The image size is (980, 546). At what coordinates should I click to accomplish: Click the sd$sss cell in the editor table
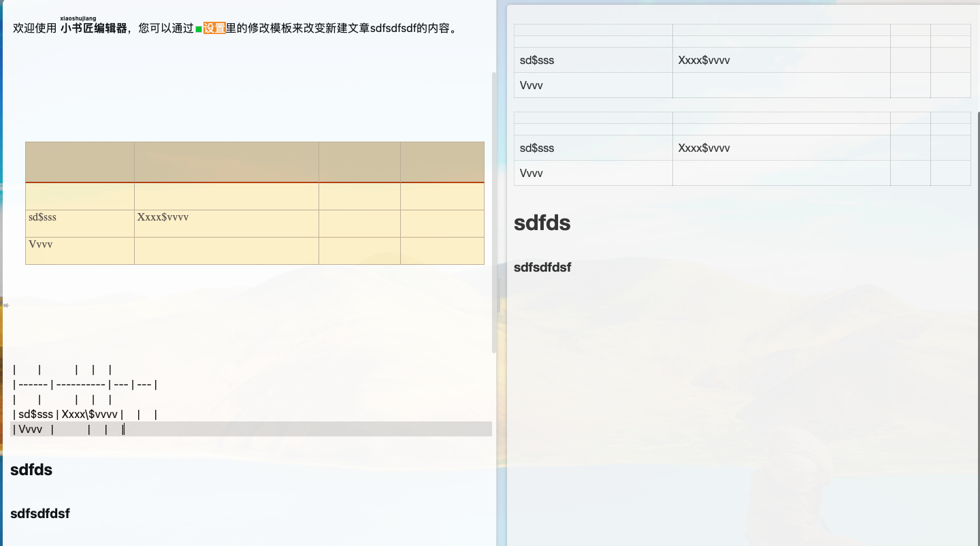(41, 217)
